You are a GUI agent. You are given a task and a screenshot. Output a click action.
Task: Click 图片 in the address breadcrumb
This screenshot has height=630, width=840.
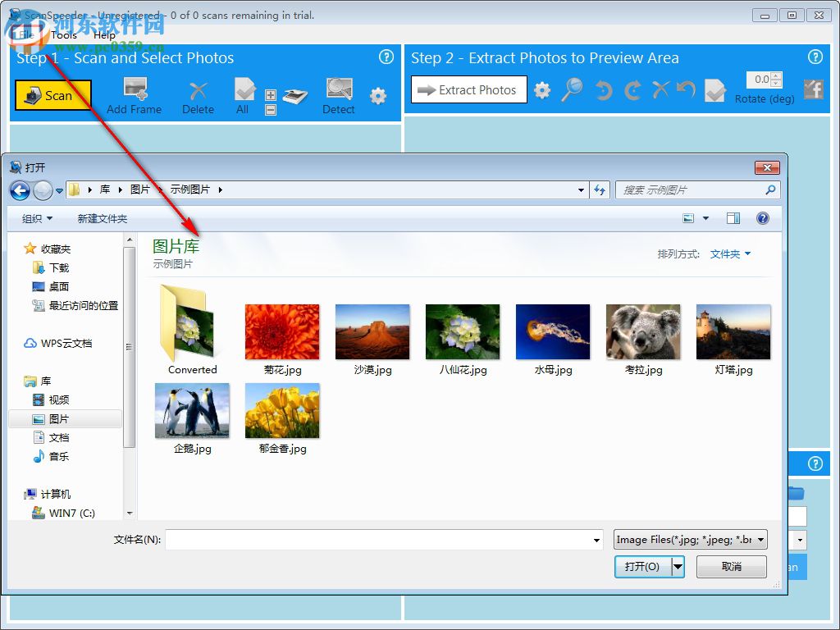coord(139,189)
